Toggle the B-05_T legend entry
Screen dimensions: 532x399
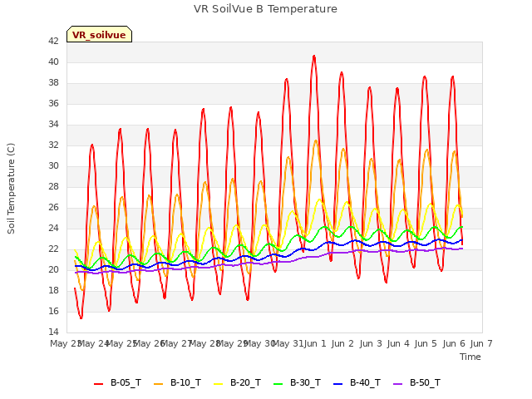(117, 383)
